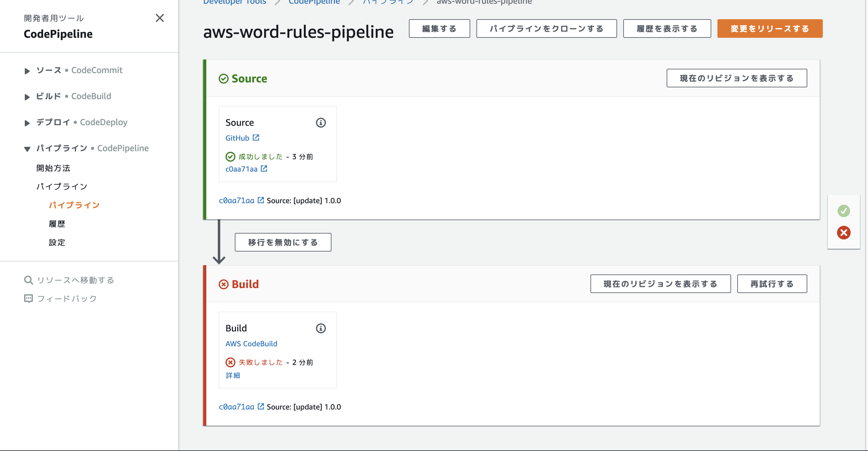Collapse the パイプライン CodePipeline section
This screenshot has width=868, height=451.
tap(27, 149)
